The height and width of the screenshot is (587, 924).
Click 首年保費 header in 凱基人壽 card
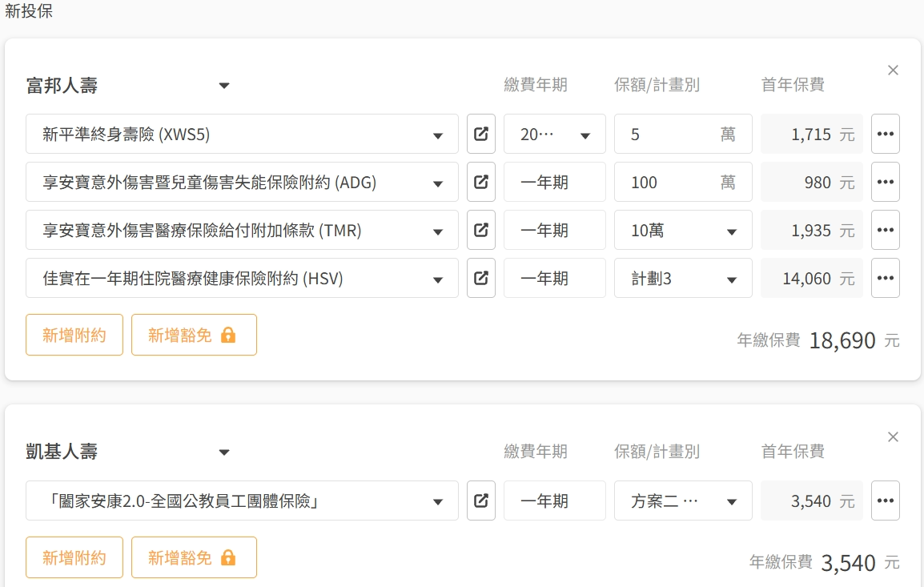pyautogui.click(x=793, y=452)
